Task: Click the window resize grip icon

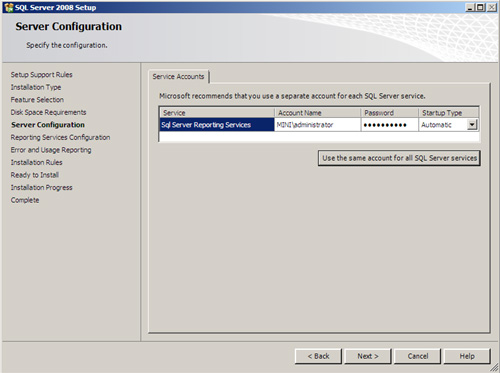Action: 494,367
